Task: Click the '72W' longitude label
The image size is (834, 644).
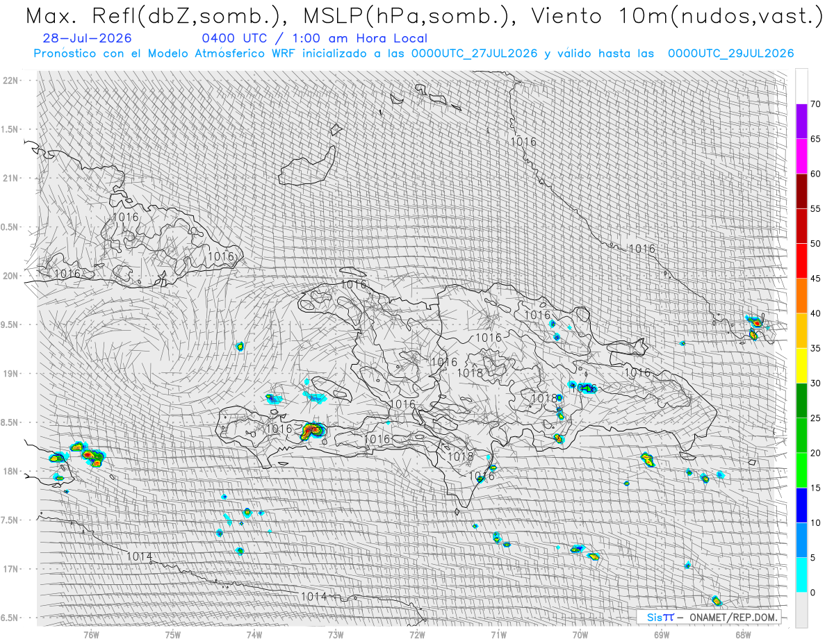Action: click(417, 634)
